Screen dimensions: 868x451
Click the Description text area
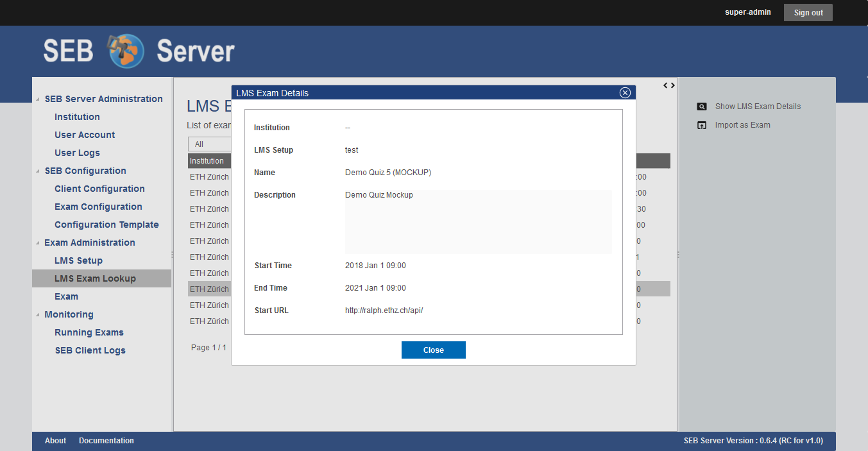[x=478, y=221]
